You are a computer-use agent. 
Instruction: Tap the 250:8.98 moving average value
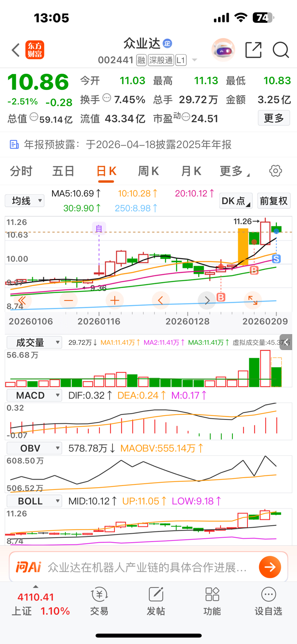tap(136, 208)
